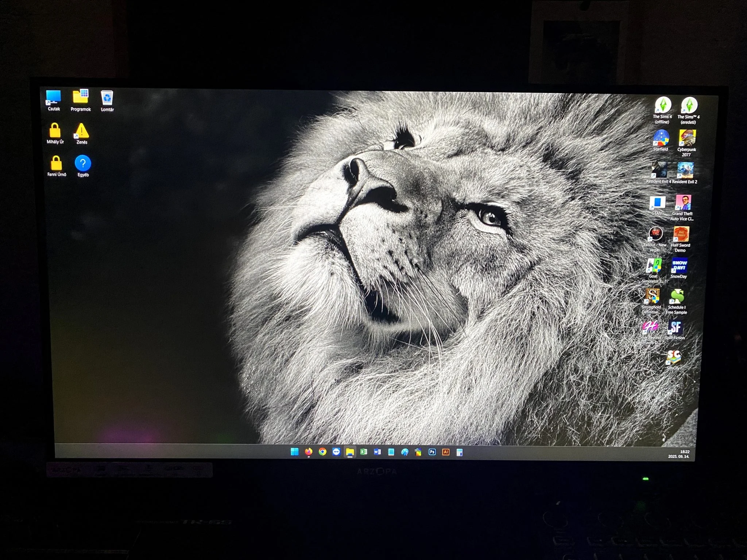Launch Firefox from the taskbar

click(309, 452)
